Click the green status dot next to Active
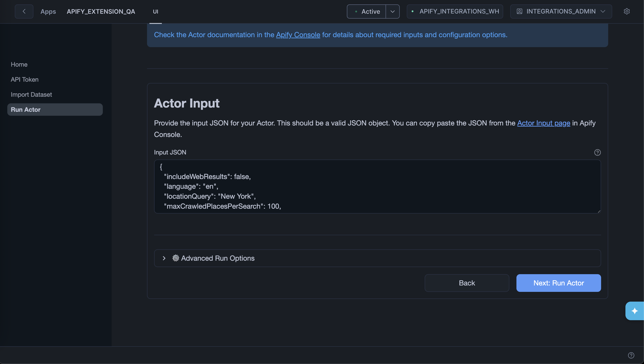 tap(356, 12)
